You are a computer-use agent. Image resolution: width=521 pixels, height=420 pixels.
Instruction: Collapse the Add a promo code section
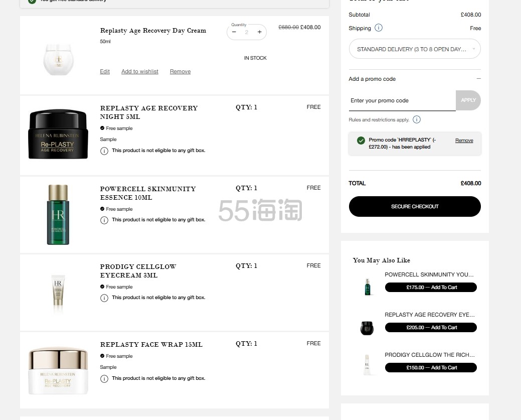(x=478, y=78)
